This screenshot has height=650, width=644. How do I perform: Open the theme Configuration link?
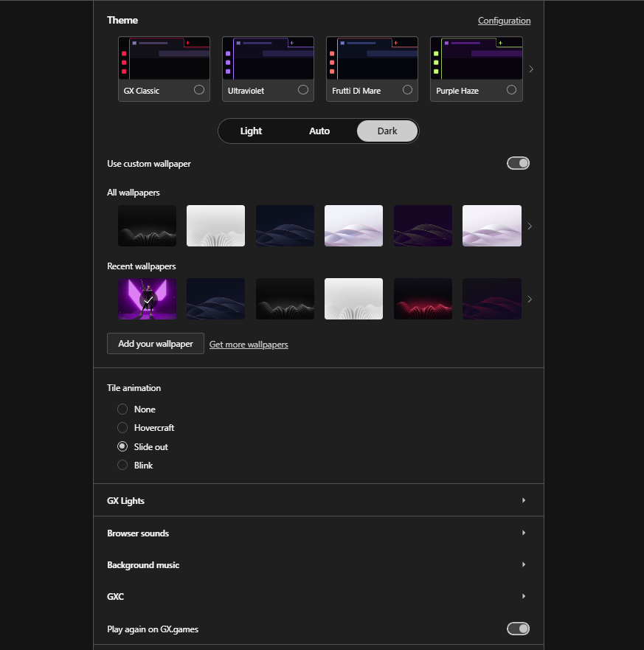(504, 21)
